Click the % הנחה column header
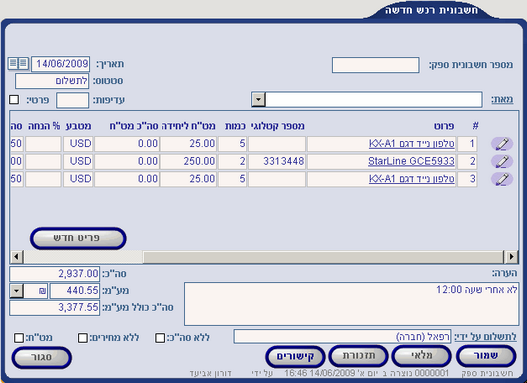The image size is (527, 383). pos(44,126)
